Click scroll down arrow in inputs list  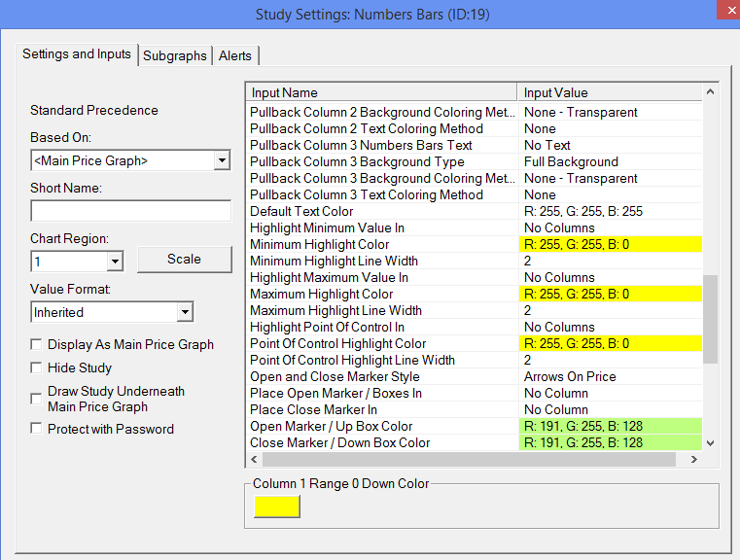click(710, 443)
